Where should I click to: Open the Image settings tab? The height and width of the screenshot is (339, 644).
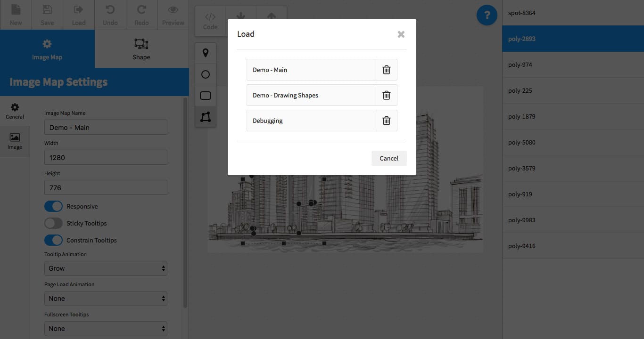pyautogui.click(x=15, y=141)
